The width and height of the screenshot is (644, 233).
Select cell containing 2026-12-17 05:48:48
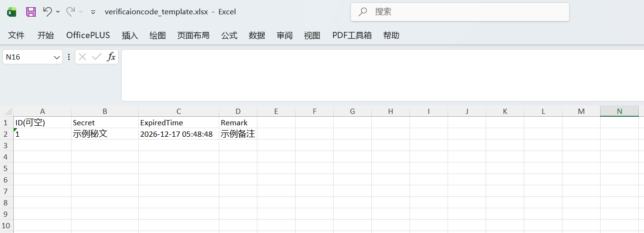coord(176,134)
